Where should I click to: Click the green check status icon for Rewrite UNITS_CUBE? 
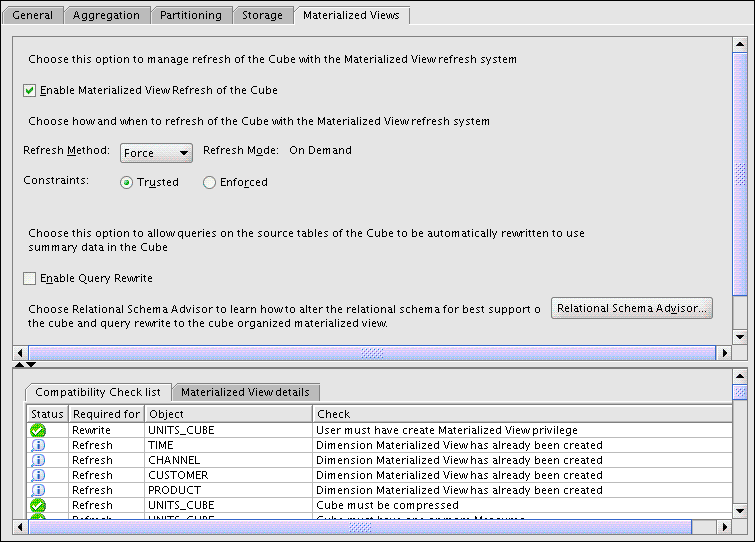pyautogui.click(x=38, y=430)
